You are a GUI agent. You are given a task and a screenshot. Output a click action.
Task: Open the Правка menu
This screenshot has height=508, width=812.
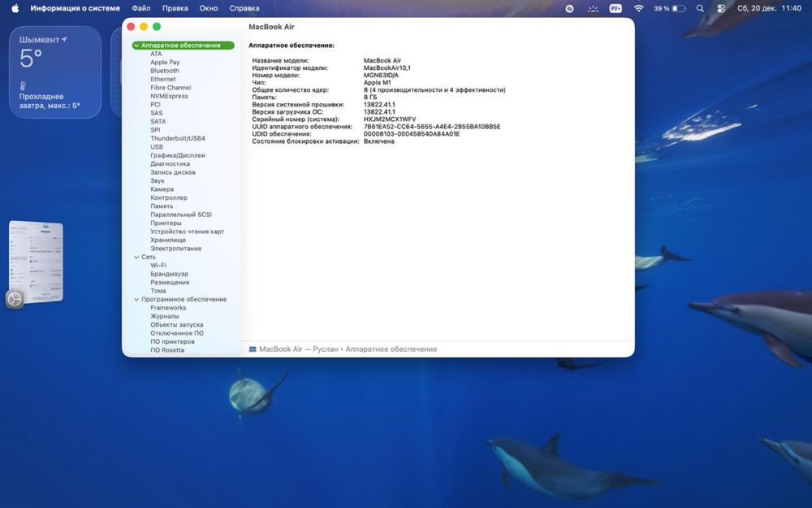175,8
